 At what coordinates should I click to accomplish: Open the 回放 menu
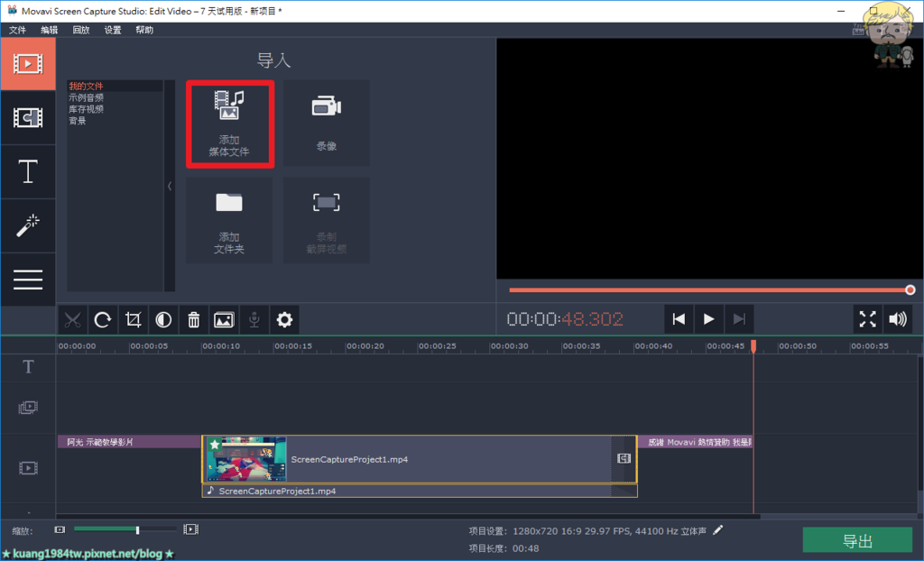click(x=80, y=30)
